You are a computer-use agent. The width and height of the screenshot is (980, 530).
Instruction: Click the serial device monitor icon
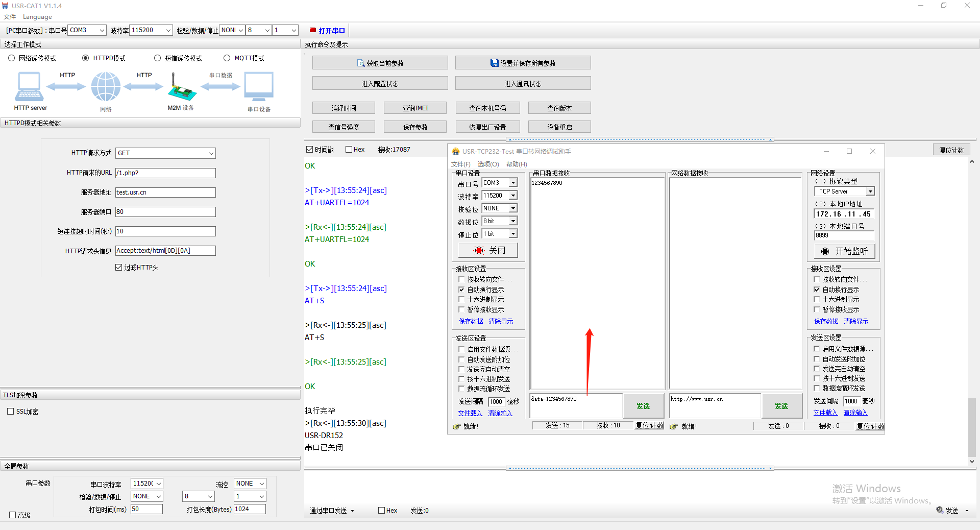tap(259, 87)
